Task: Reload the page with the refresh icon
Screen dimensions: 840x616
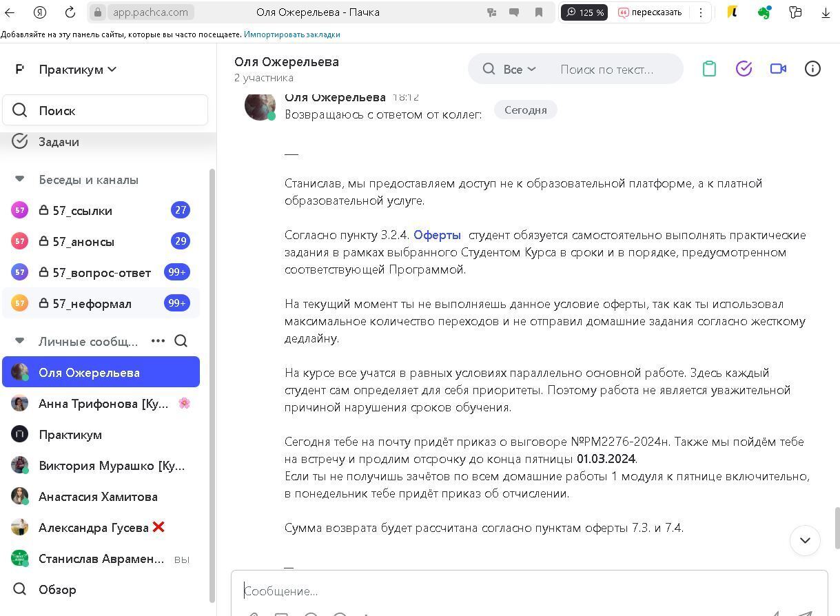Action: point(69,12)
